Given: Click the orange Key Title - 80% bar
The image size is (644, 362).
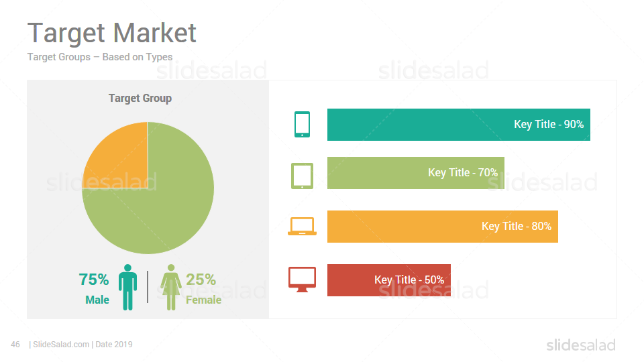Looking at the screenshot, I should tap(443, 227).
